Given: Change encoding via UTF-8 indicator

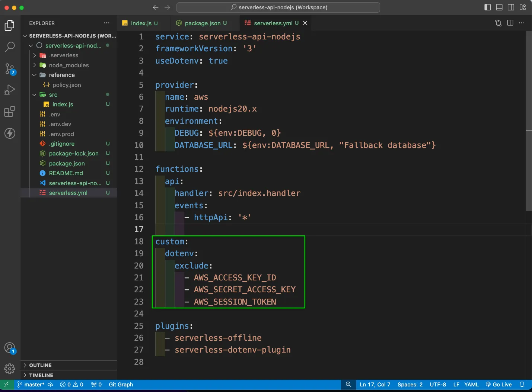Looking at the screenshot, I should tap(438, 385).
